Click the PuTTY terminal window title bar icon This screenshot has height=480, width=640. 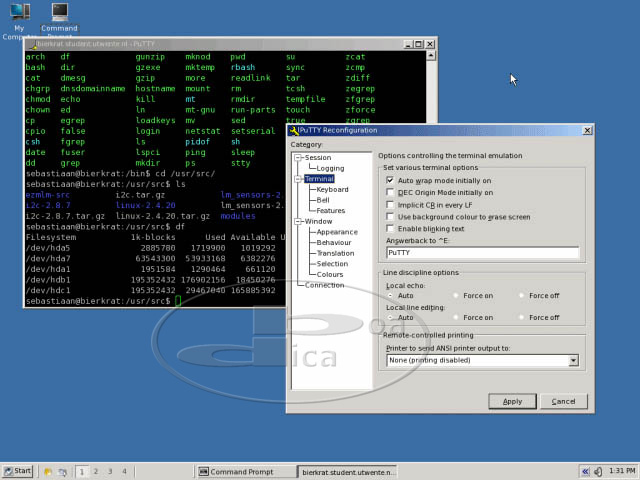click(34, 44)
